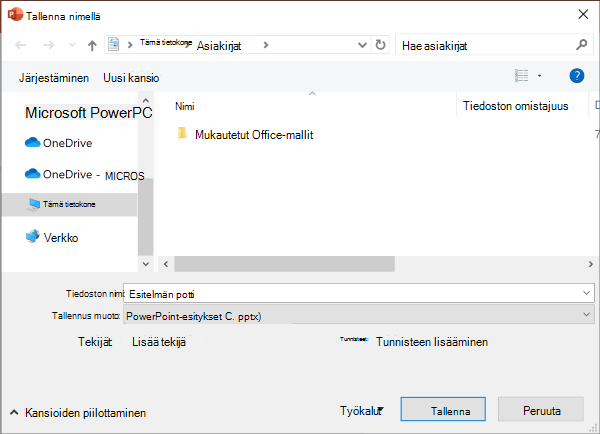Click the Verkko network icon
This screenshot has height=434, width=600.
(33, 236)
